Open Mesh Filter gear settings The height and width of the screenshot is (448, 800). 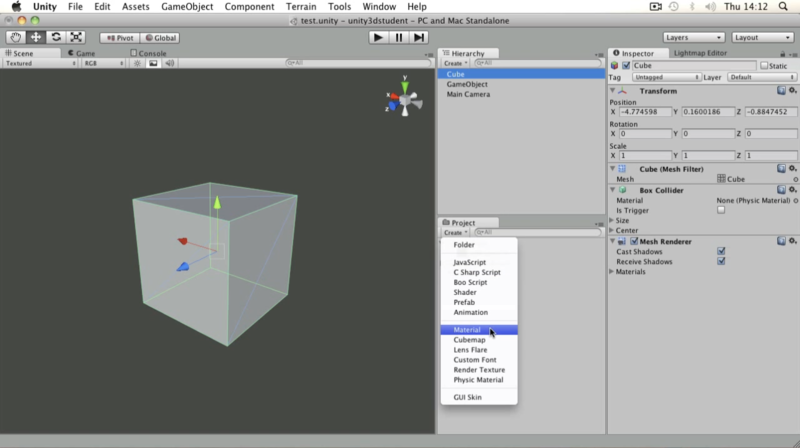[792, 168]
